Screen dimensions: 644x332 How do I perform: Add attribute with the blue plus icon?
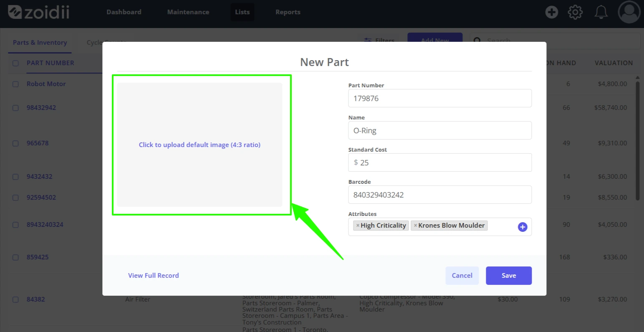tap(523, 227)
